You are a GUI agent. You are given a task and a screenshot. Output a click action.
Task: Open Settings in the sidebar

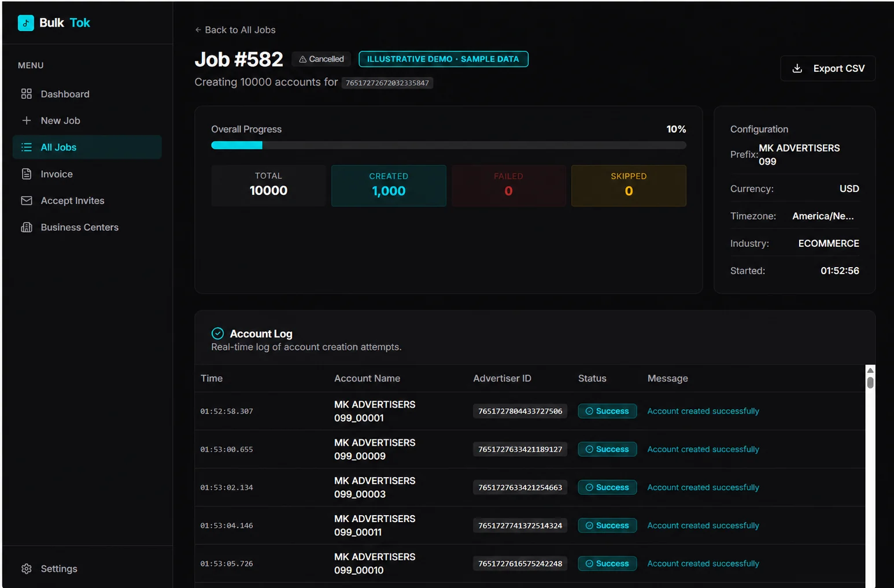pos(87,568)
